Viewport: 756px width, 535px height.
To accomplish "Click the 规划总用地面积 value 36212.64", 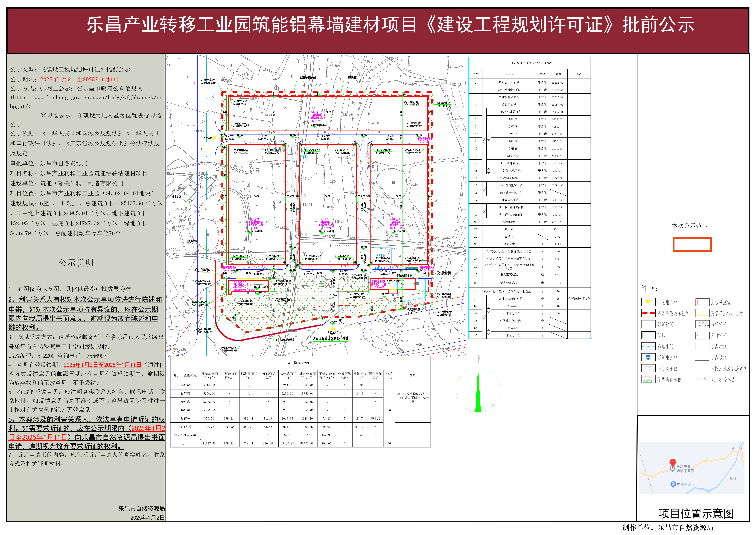I will tap(557, 83).
